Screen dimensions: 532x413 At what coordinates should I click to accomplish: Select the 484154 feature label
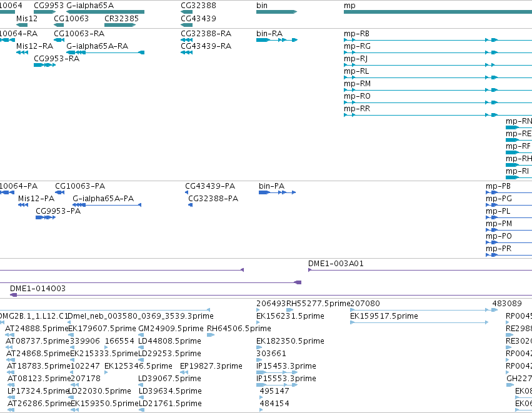[x=274, y=404]
